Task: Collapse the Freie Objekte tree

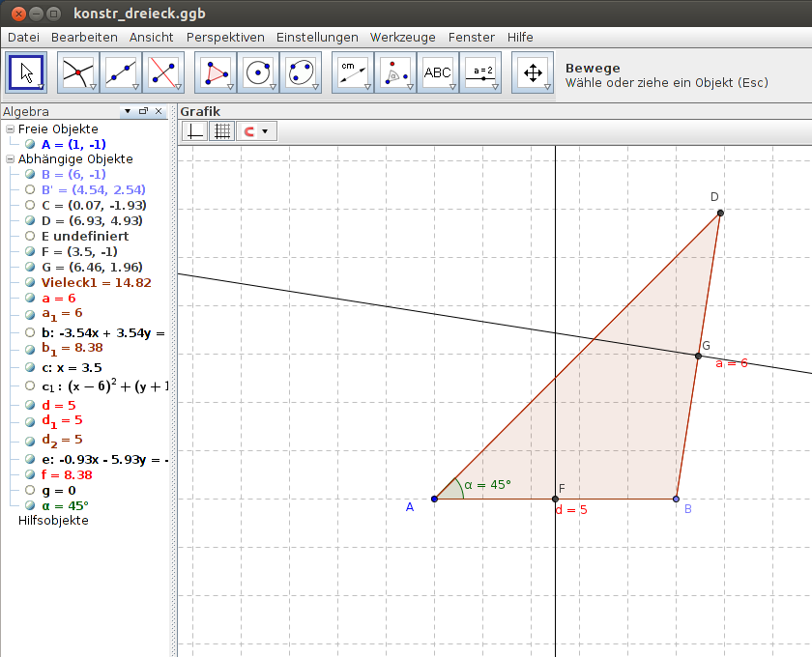Action: [8, 129]
